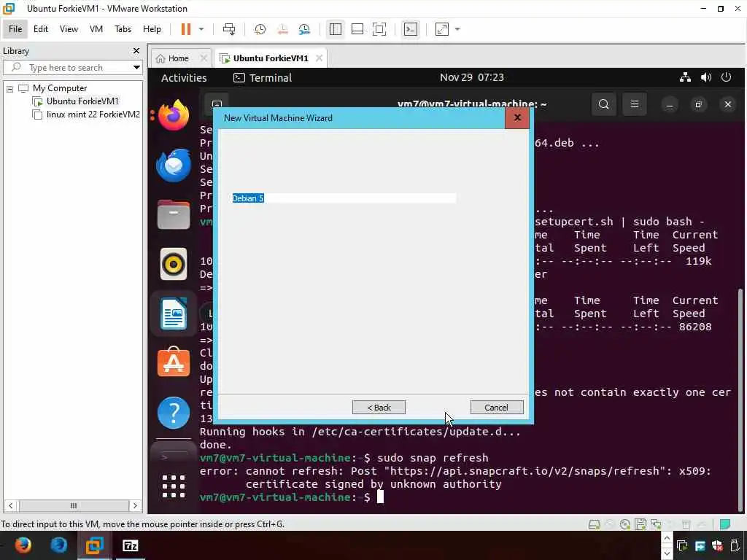Open the VM menu
Viewport: 747px width, 560px height.
(96, 29)
